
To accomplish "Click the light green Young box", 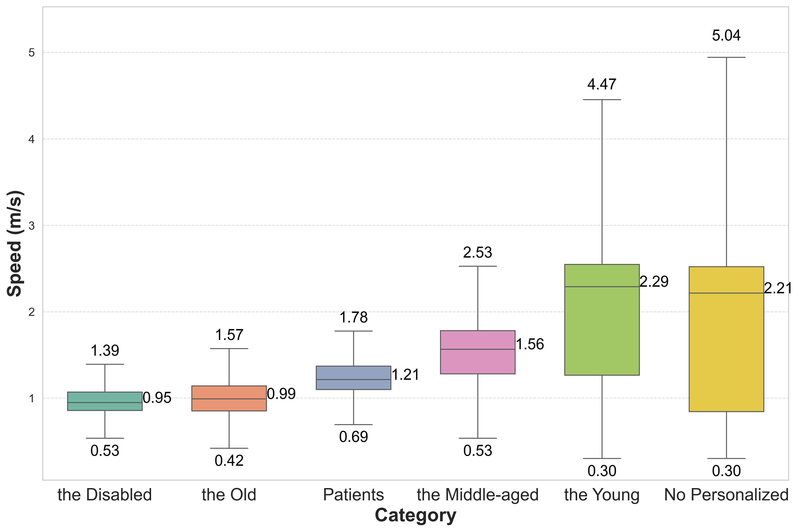I will point(602,320).
